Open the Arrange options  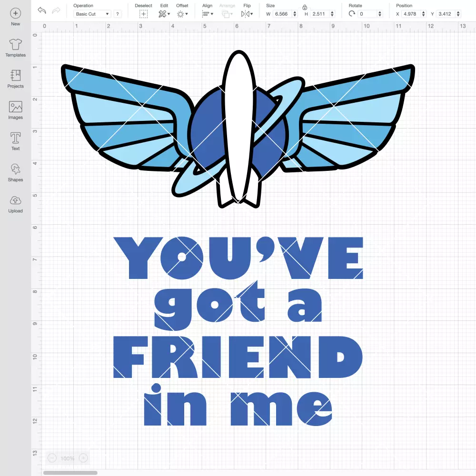227,14
